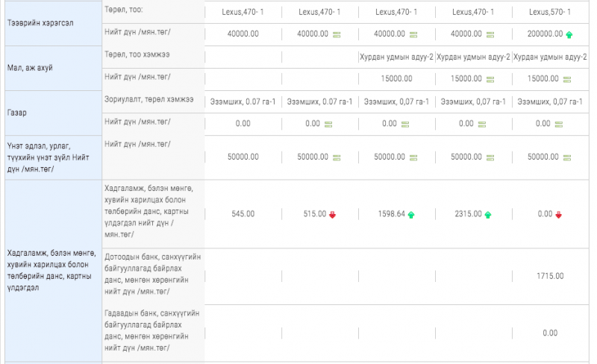Click red down arrow next to 515.00
Viewport: 597px width, 364px height.
(332, 214)
